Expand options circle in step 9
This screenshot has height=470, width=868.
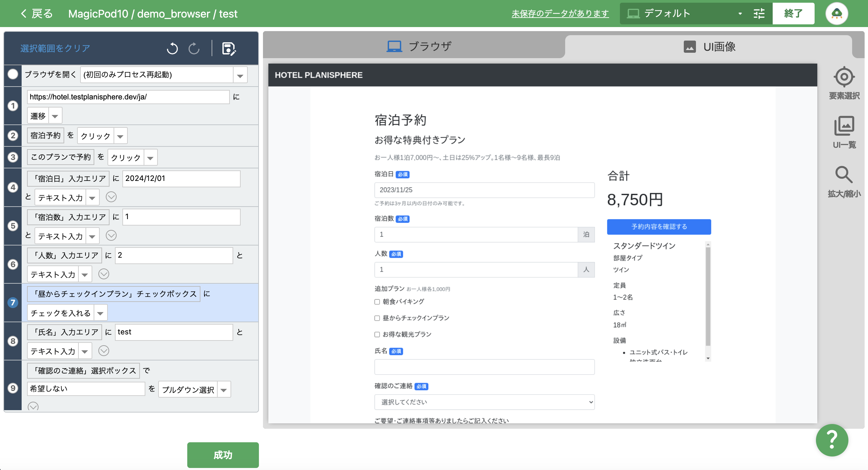pyautogui.click(x=33, y=406)
